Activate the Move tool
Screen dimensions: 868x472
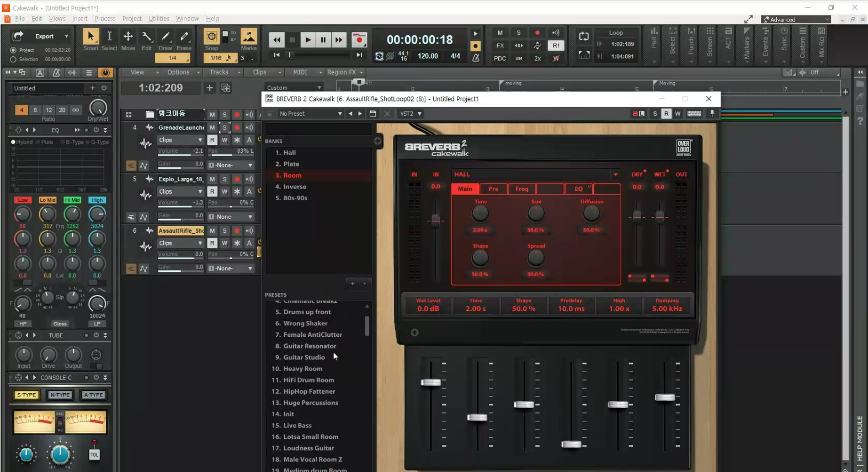128,36
